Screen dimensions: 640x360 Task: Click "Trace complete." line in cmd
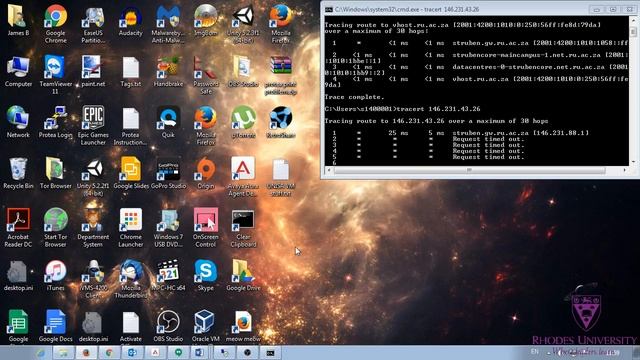[x=354, y=97]
